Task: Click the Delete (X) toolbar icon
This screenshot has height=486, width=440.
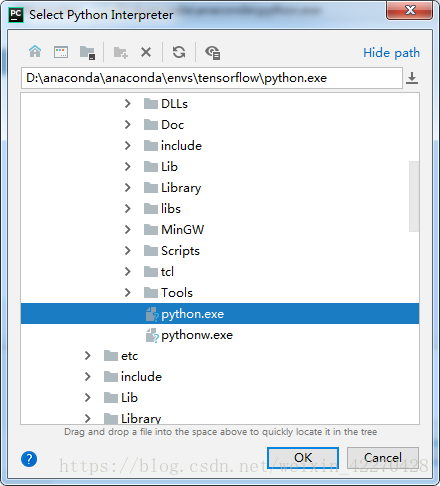Action: [146, 52]
